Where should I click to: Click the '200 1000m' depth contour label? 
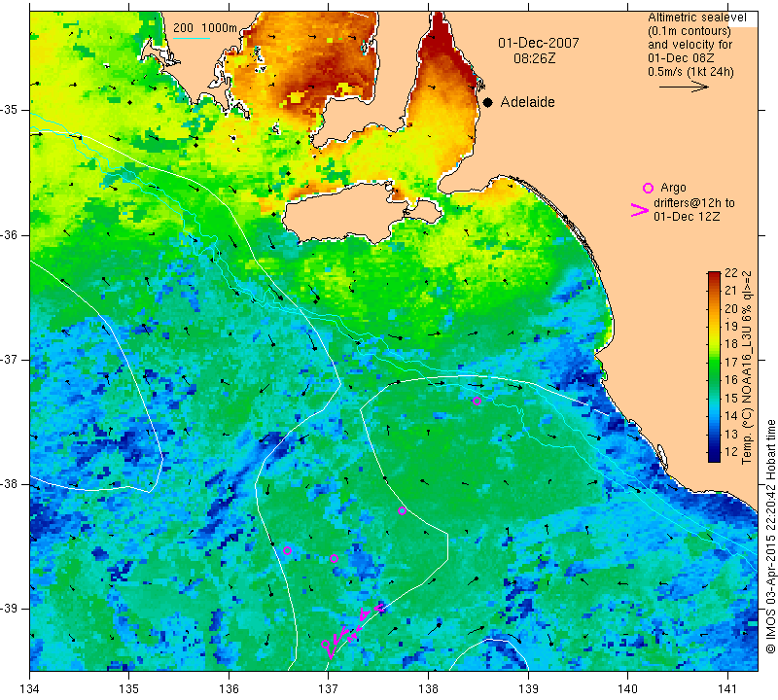205,28
